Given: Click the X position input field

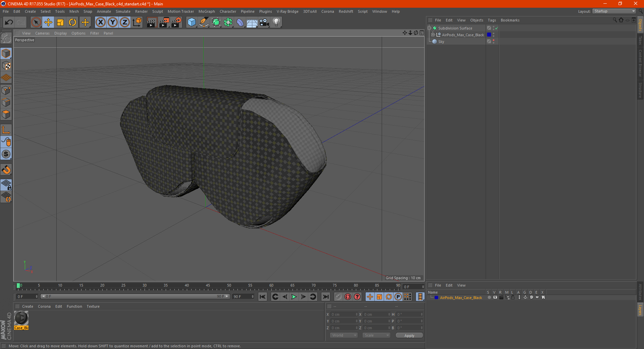Looking at the screenshot, I should point(344,314).
